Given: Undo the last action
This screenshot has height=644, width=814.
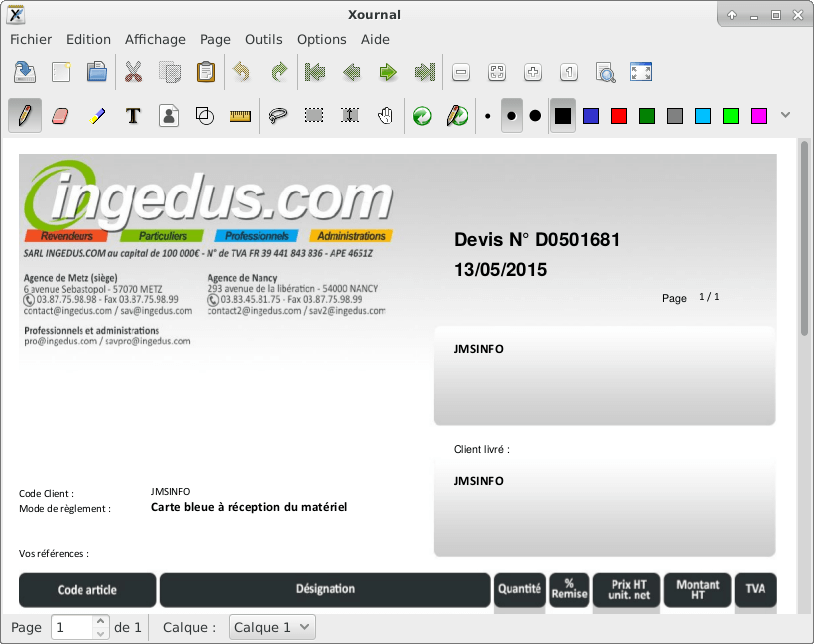Looking at the screenshot, I should pyautogui.click(x=242, y=72).
